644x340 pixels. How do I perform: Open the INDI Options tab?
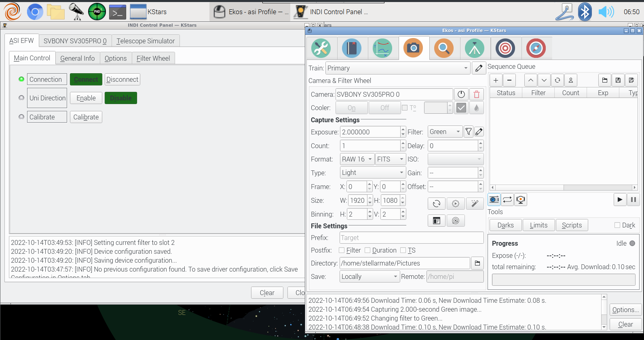point(116,58)
